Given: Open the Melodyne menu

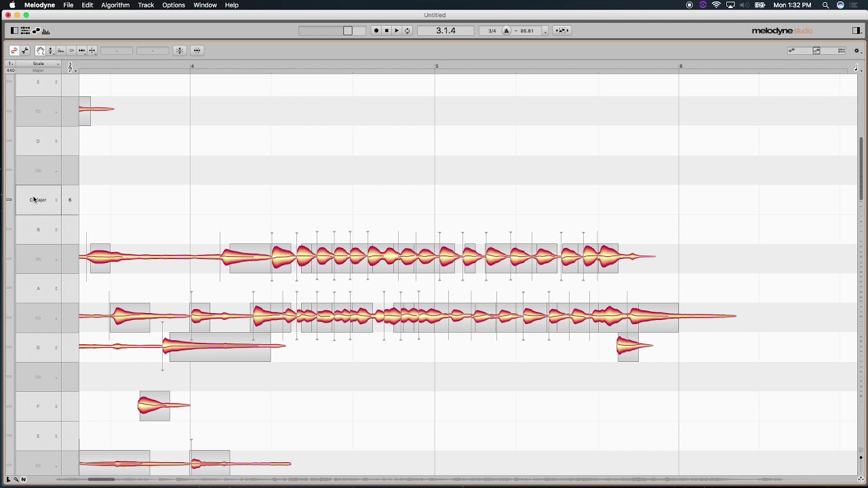Looking at the screenshot, I should (39, 5).
